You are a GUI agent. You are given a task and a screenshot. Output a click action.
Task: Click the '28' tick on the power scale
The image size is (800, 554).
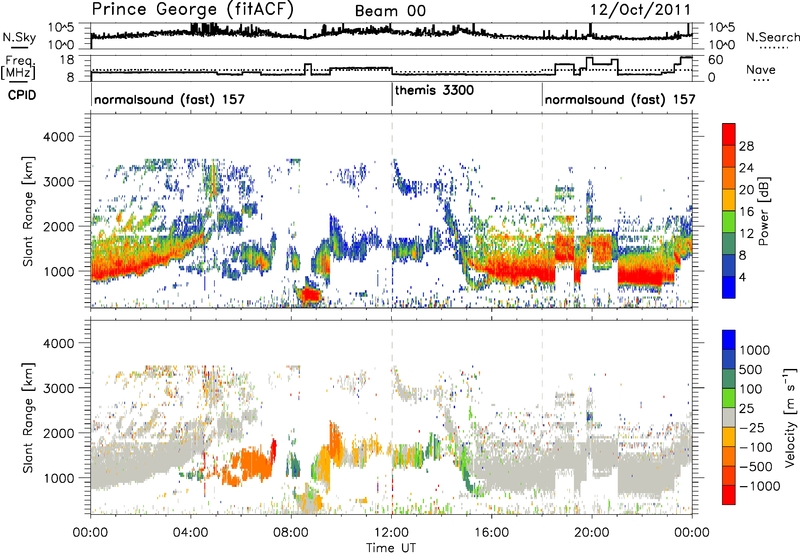[746, 146]
